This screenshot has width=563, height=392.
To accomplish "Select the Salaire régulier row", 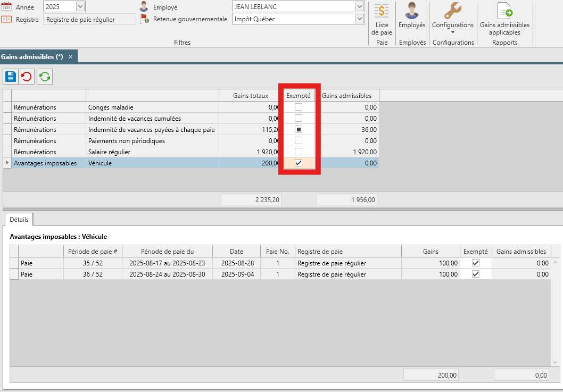I will 191,152.
